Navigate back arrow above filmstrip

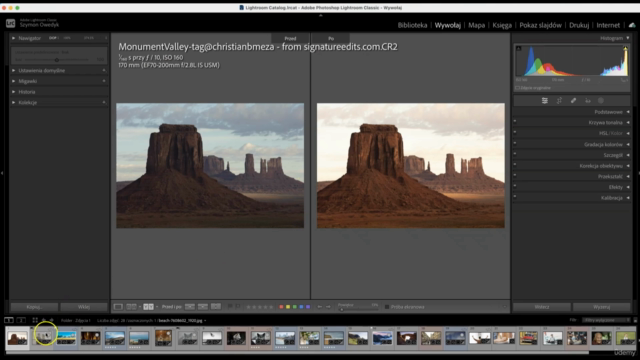(44, 320)
